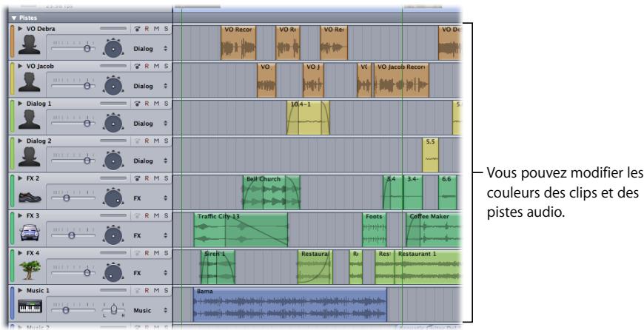Expand the Dialog 1 track disclosure triangle
644x330 pixels.
20,104
